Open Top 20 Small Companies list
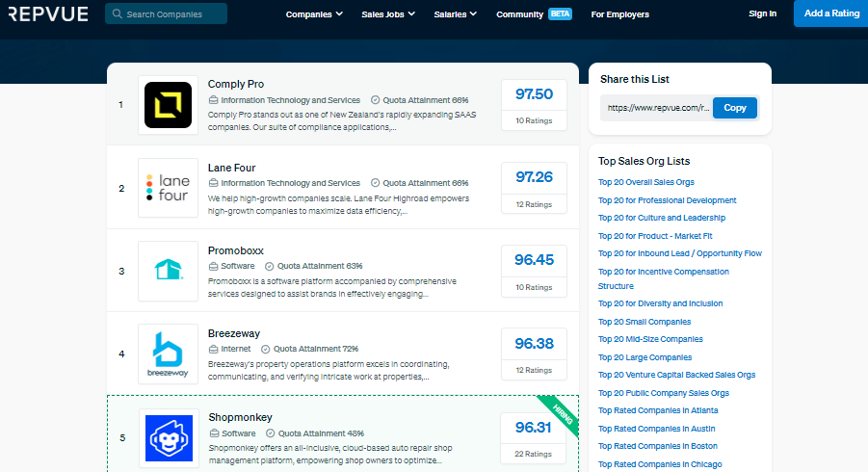868x472 pixels. (644, 322)
